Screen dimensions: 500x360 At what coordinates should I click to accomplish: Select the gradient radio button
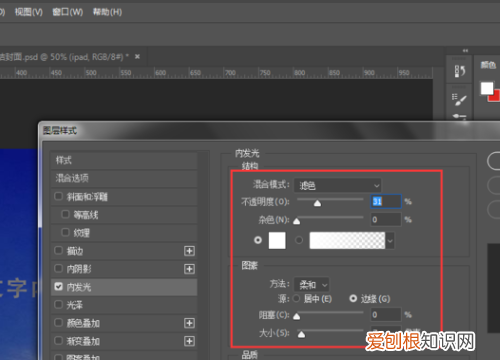coord(299,240)
